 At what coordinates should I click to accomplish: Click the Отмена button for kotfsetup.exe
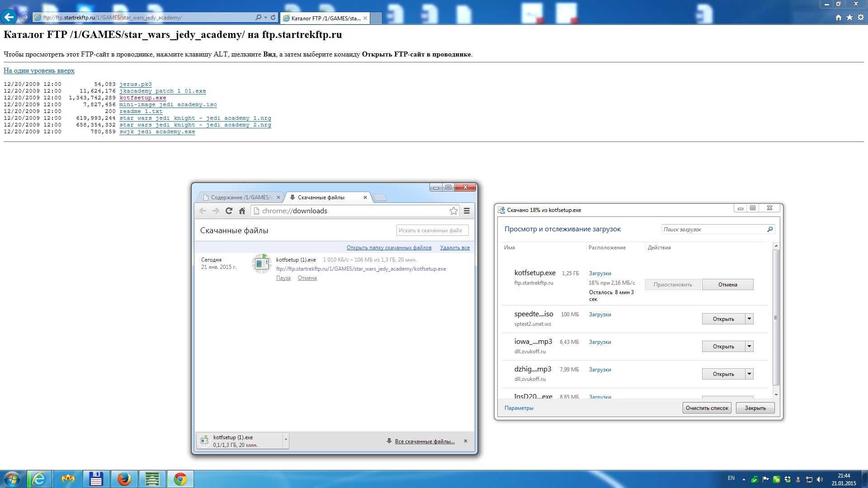coord(727,285)
